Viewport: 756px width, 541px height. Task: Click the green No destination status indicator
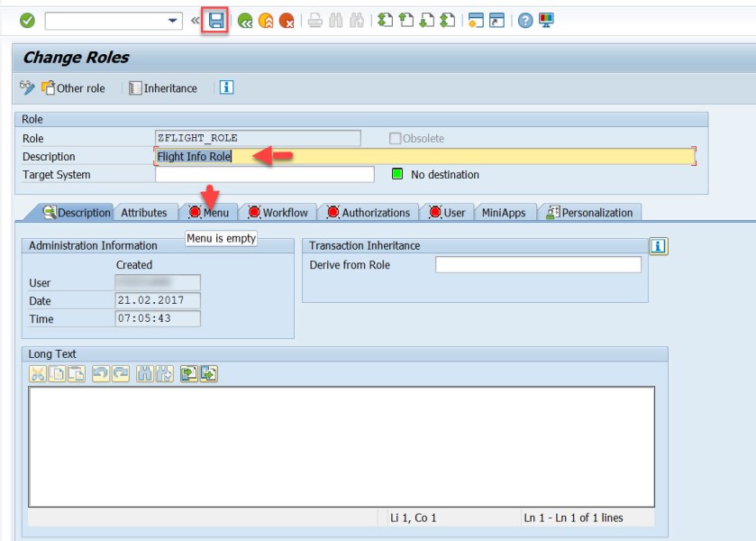coord(397,174)
